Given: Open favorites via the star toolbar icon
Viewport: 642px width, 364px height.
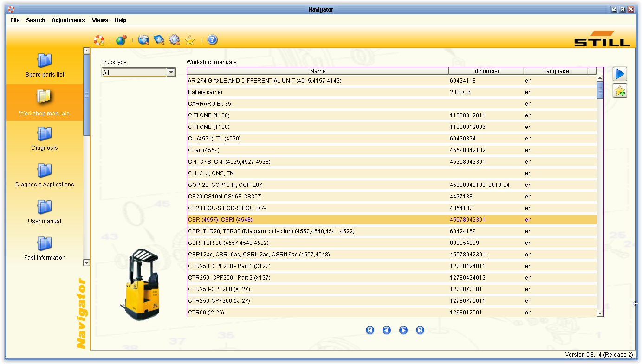Looking at the screenshot, I should click(x=189, y=40).
